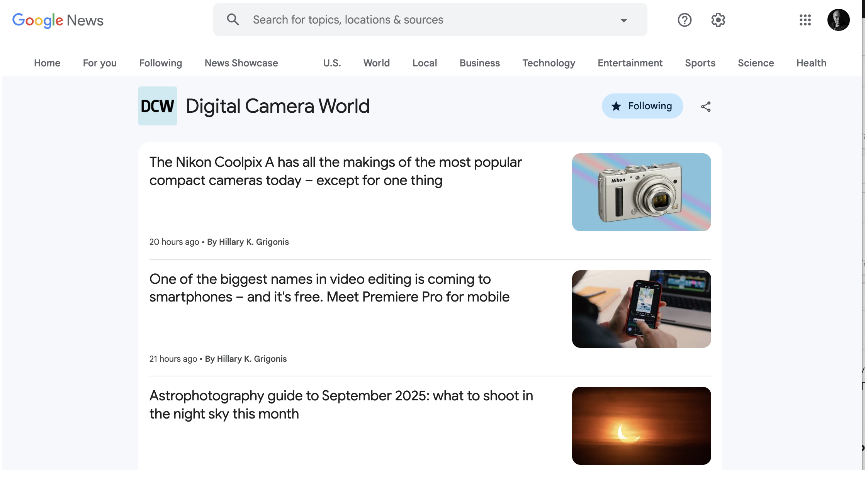Image resolution: width=868 pixels, height=488 pixels.
Task: Open the Local section
Action: (425, 63)
